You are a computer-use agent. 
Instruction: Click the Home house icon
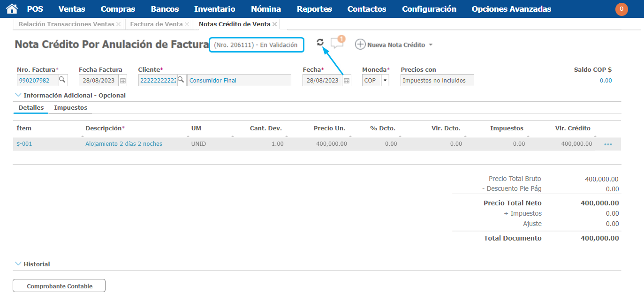12,9
